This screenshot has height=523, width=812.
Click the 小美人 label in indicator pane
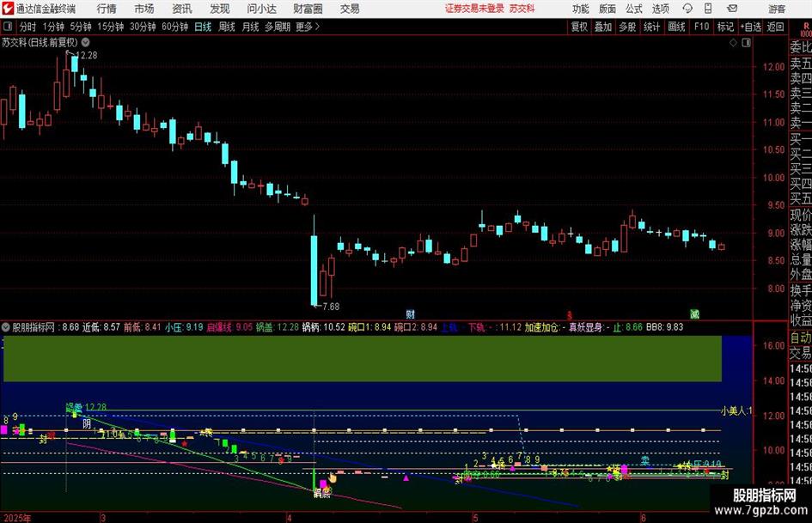pyautogui.click(x=736, y=410)
